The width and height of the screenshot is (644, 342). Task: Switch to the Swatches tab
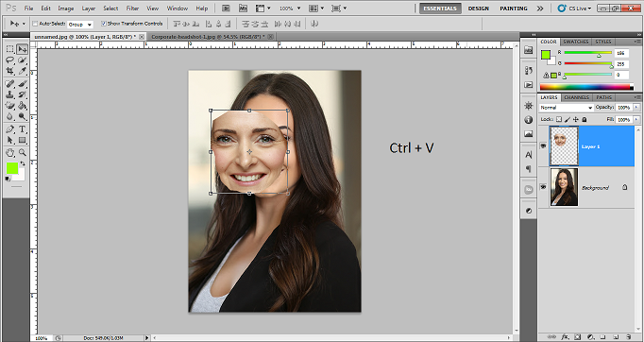coord(575,42)
